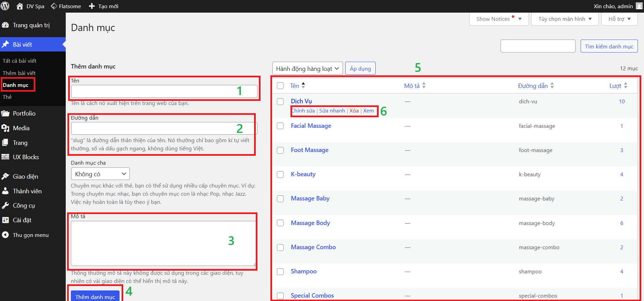The width and height of the screenshot is (644, 301).
Task: Tick the Facial Massage category checkbox
Action: (280, 126)
